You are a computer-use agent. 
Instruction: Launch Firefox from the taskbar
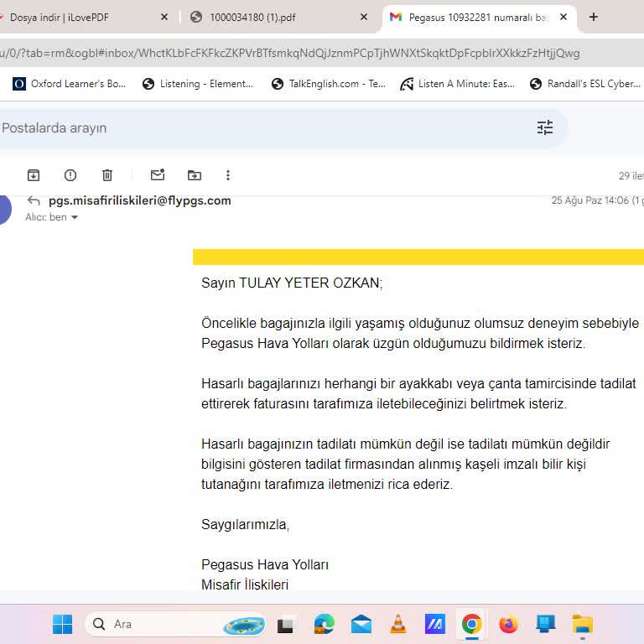point(508,624)
